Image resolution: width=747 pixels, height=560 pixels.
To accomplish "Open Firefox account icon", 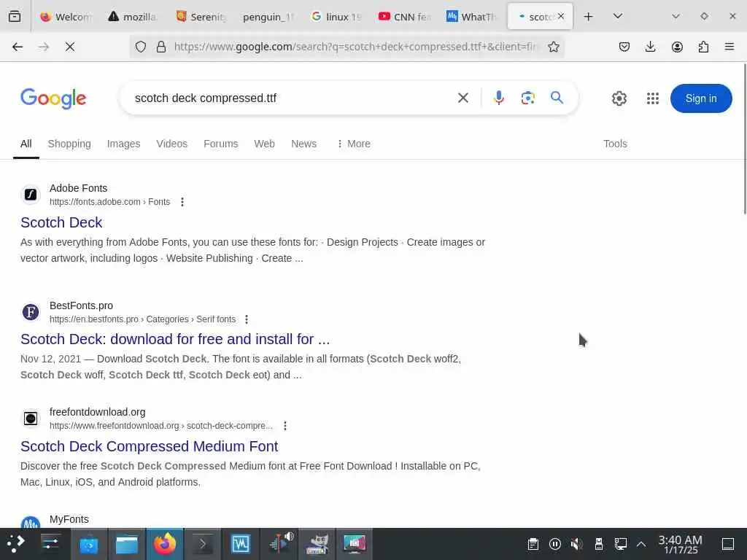I will [x=677, y=47].
